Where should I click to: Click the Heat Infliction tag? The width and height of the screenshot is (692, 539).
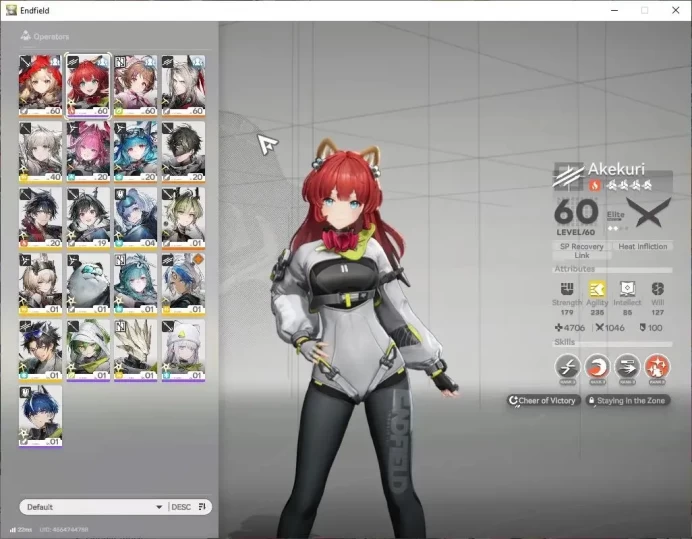[x=643, y=246]
